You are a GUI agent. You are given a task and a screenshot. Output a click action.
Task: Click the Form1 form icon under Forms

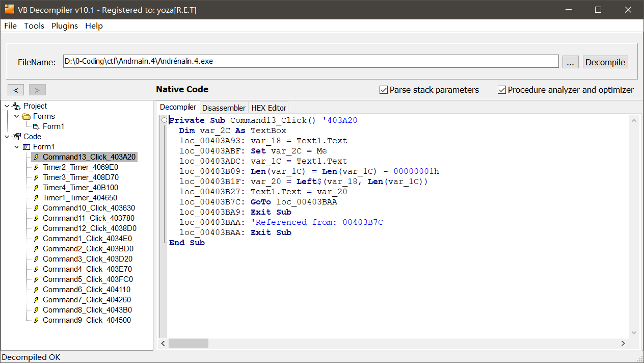coord(36,126)
